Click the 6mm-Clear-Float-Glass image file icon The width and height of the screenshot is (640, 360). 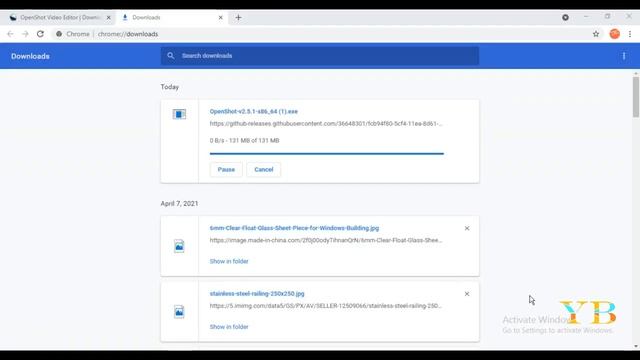pyautogui.click(x=179, y=246)
